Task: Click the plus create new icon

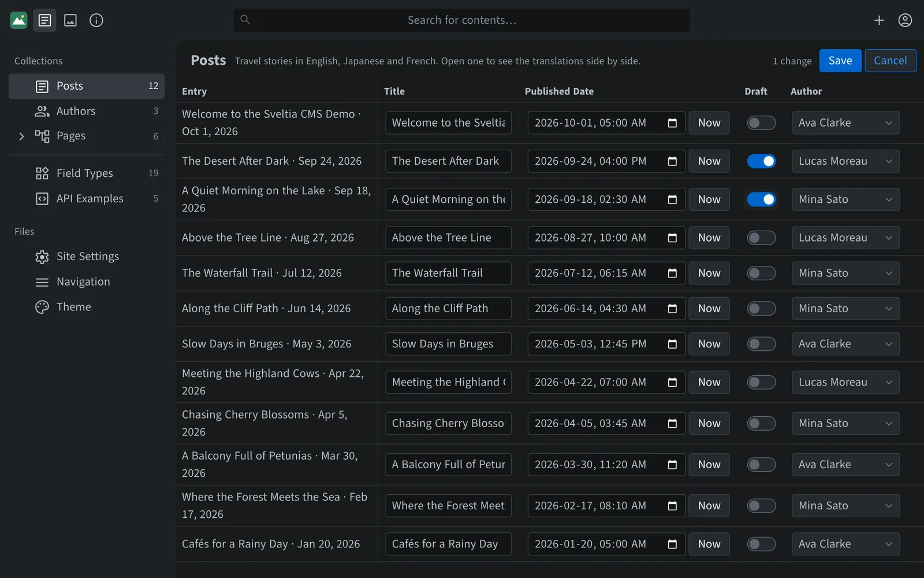Action: pos(879,20)
